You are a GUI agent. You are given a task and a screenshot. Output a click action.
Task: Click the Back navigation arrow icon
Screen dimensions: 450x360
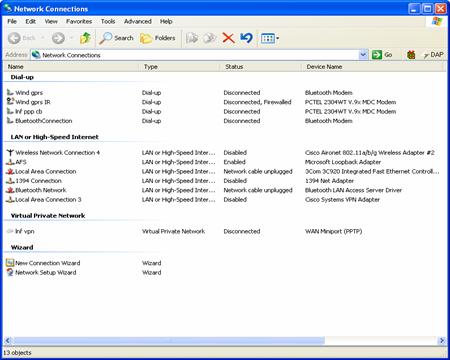[14, 38]
